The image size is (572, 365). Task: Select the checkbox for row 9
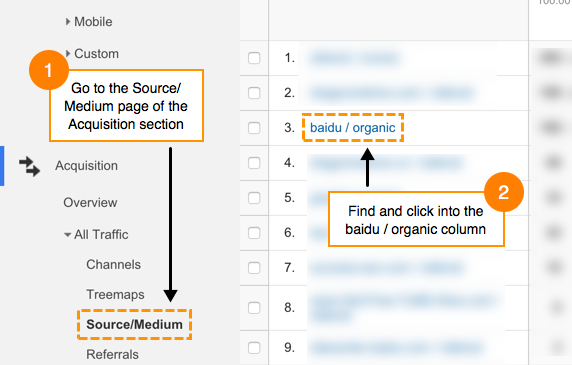coord(254,347)
